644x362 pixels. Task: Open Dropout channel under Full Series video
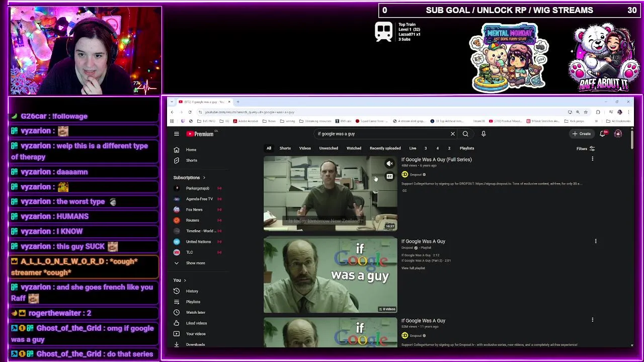(416, 174)
